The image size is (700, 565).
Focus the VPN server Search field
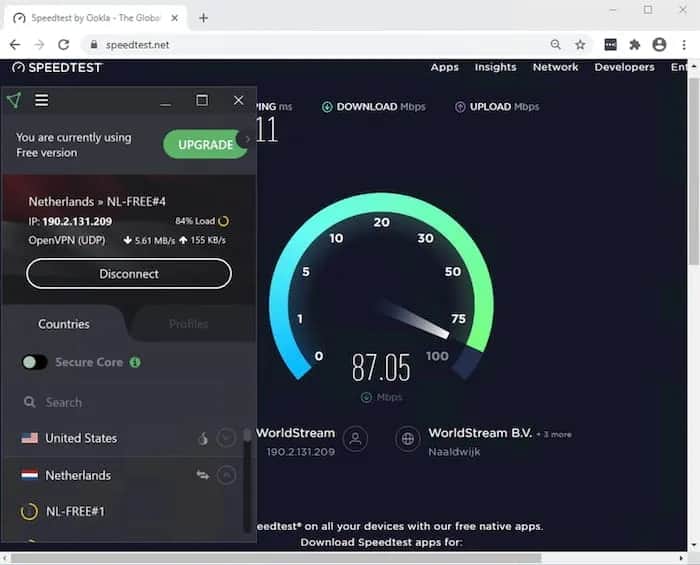127,402
